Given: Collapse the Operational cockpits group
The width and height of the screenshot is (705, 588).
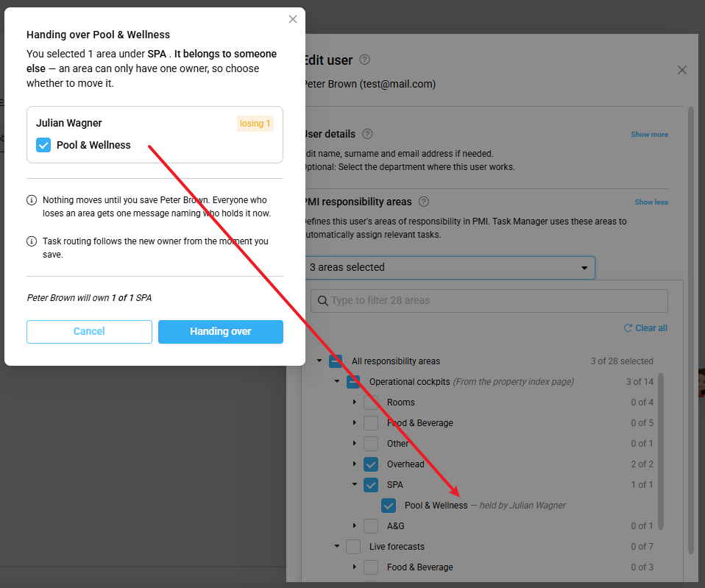Looking at the screenshot, I should 337,381.
